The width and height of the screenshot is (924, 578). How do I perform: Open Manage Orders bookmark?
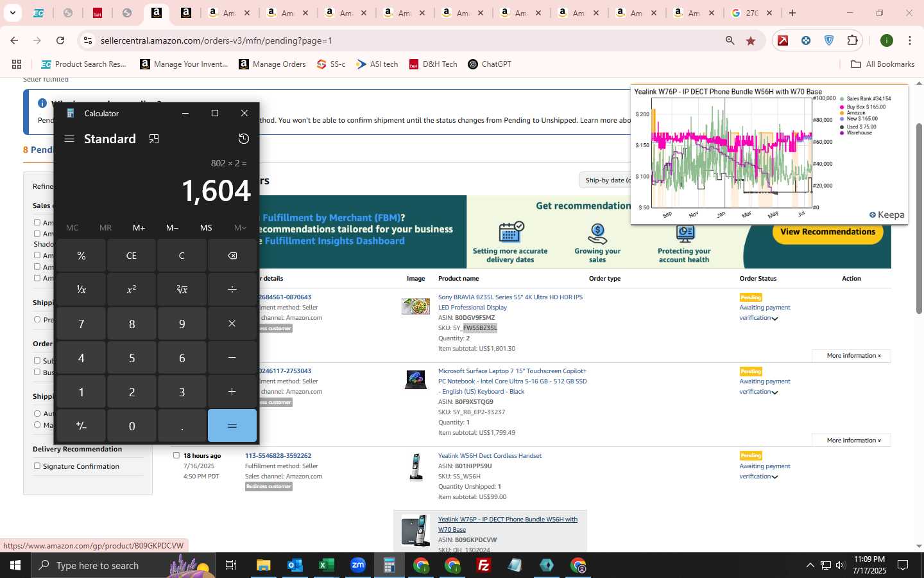click(272, 64)
